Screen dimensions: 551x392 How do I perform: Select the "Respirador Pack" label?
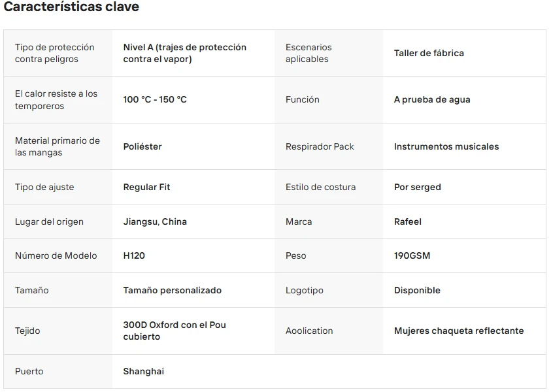pos(320,146)
